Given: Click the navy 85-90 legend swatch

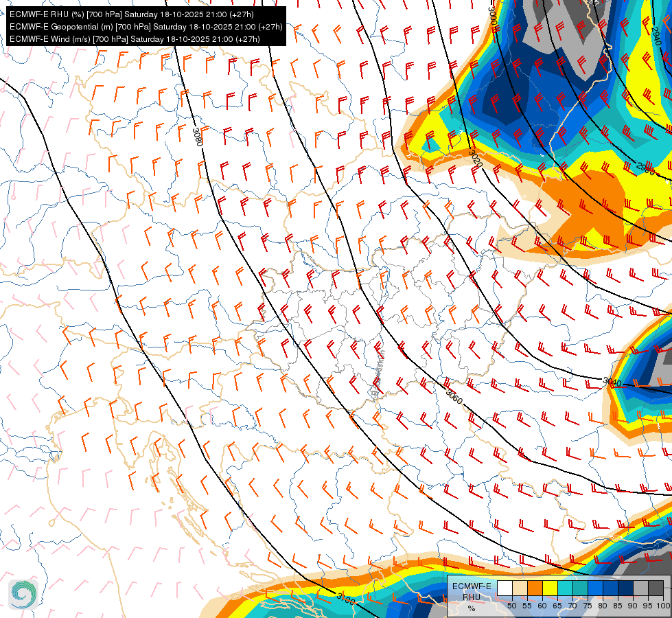Looking at the screenshot, I should coord(626,588).
